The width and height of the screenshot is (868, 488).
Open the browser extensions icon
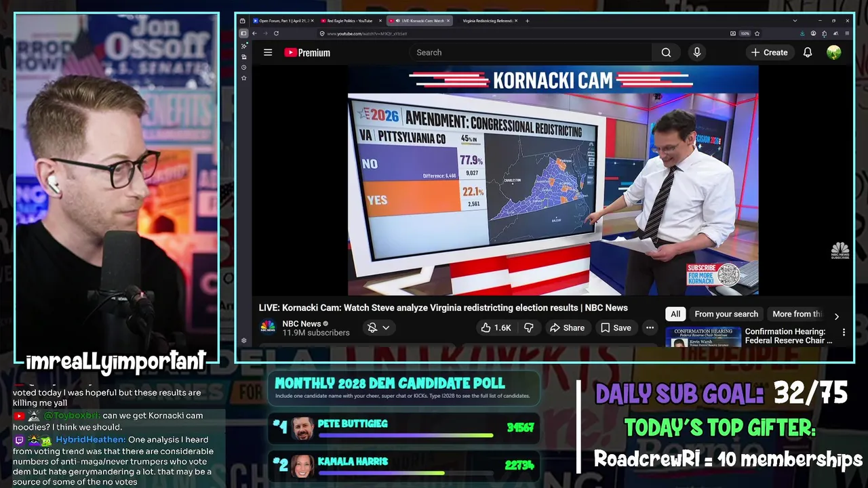[825, 33]
